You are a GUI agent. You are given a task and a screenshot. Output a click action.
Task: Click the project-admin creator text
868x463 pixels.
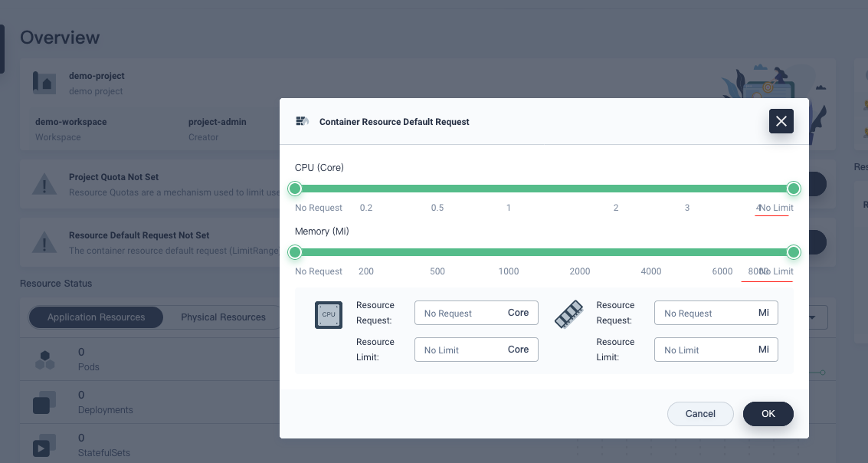tap(217, 122)
